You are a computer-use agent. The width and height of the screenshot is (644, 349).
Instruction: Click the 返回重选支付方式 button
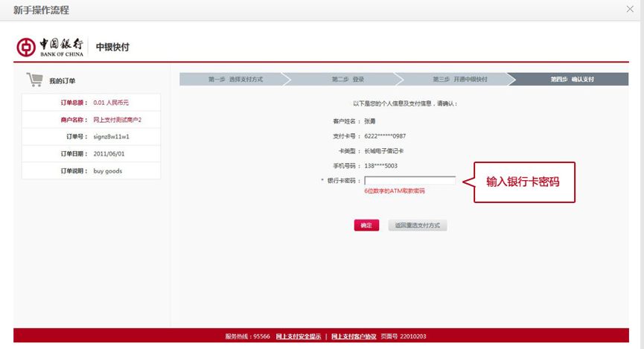[417, 225]
